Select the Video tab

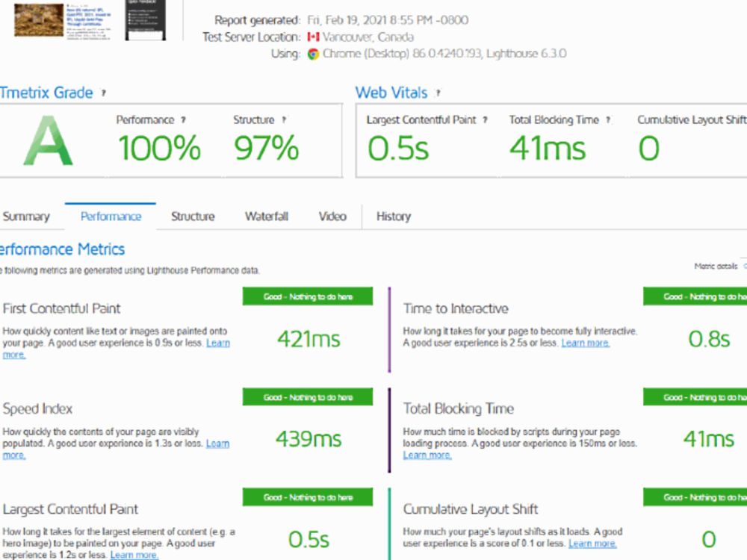(x=332, y=217)
